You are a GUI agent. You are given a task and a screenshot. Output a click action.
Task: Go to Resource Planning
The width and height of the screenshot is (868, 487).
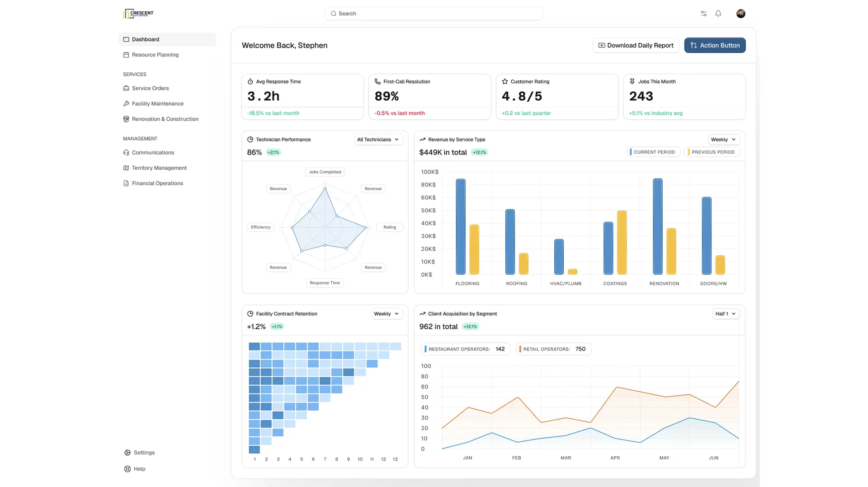tap(167, 55)
